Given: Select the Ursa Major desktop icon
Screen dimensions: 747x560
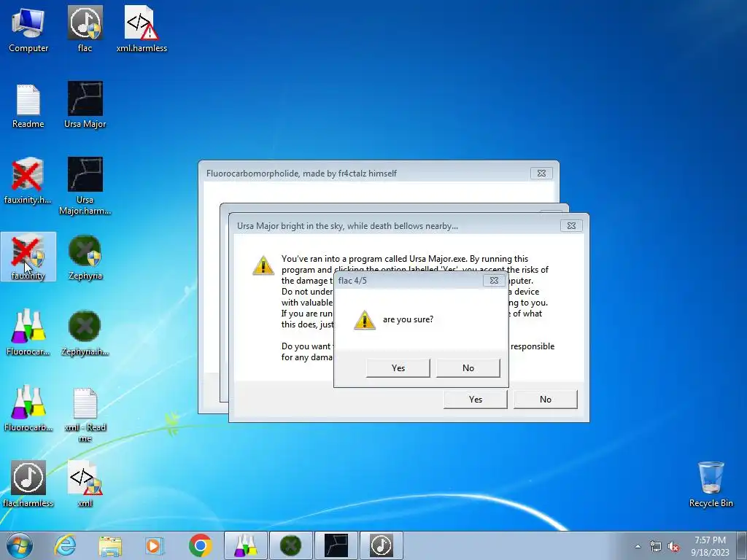Looking at the screenshot, I should [85, 106].
